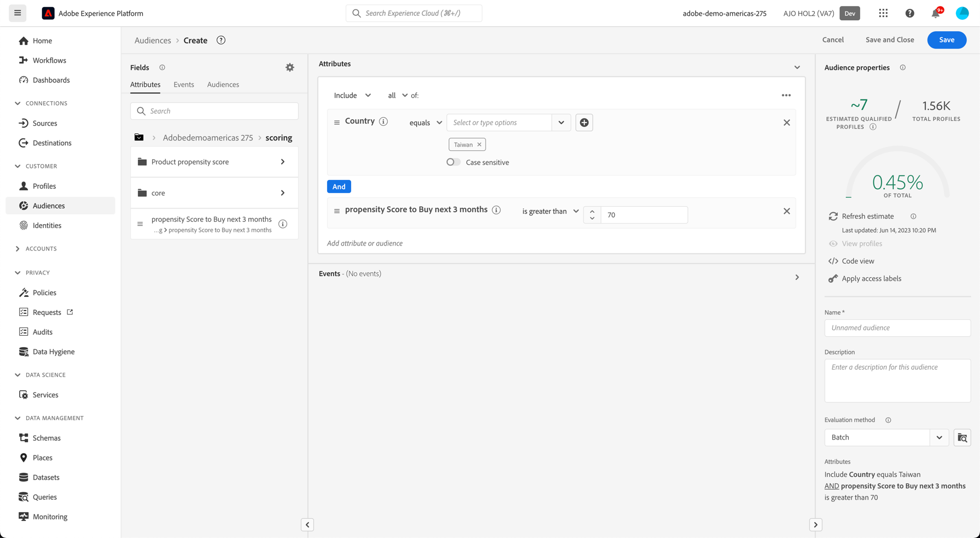Show info for propensity Score field in list
Image resolution: width=980 pixels, height=538 pixels.
pos(283,224)
